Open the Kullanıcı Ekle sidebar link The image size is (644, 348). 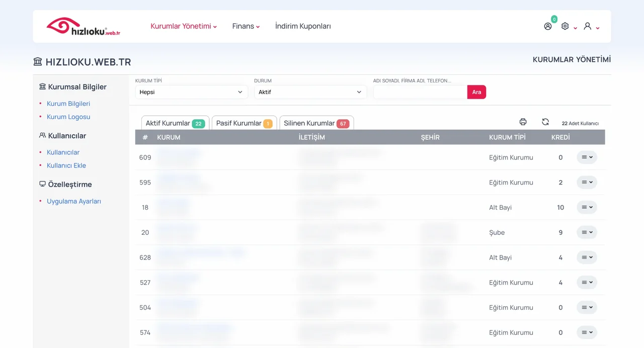pos(66,165)
